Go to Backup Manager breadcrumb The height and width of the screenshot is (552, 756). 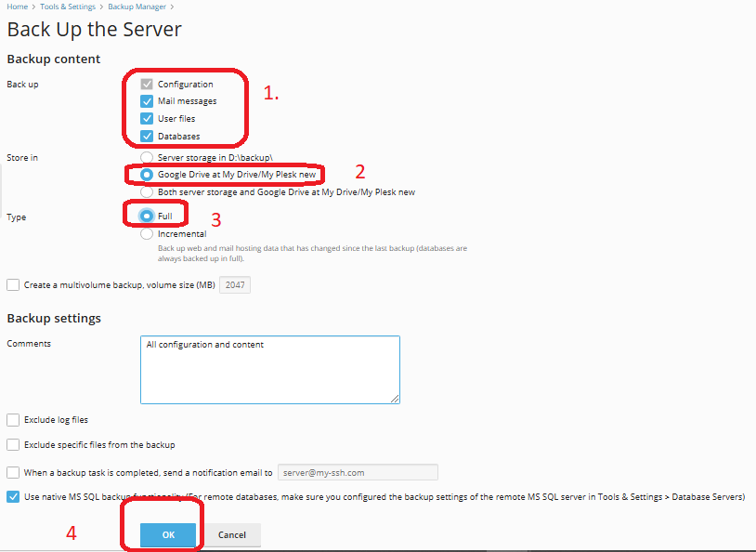(x=131, y=7)
